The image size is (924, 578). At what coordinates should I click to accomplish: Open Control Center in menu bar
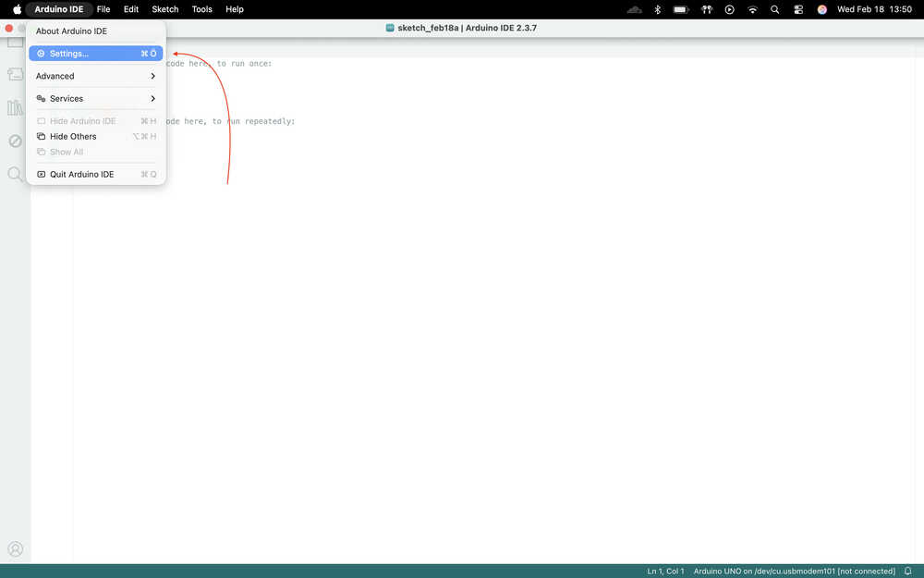tap(798, 9)
